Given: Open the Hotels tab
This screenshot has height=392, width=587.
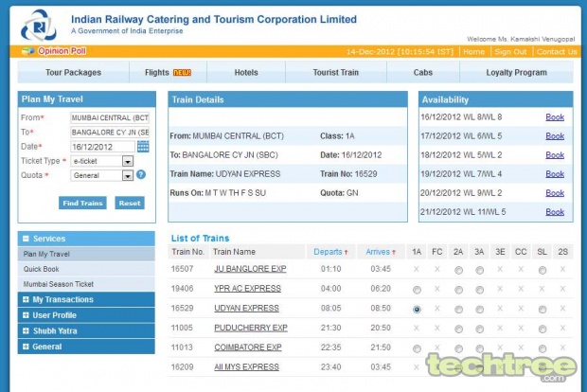Looking at the screenshot, I should coord(246,72).
